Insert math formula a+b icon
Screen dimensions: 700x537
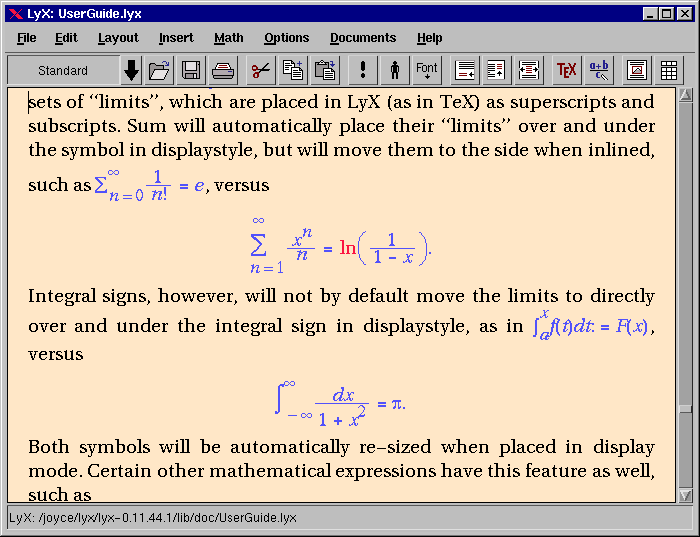pos(599,70)
